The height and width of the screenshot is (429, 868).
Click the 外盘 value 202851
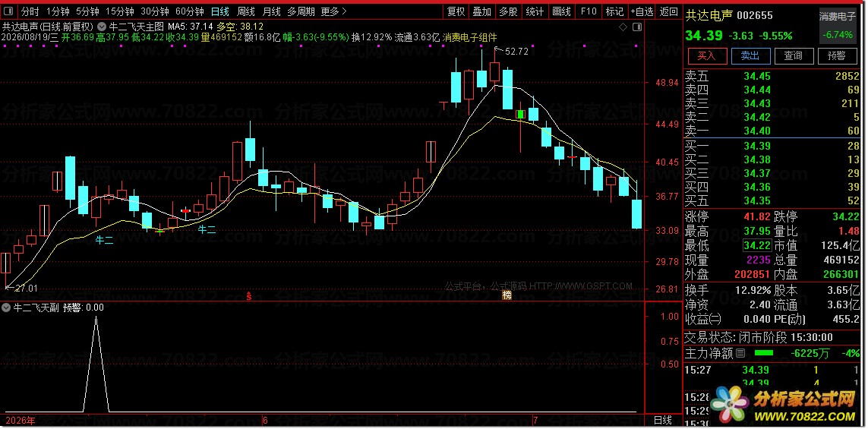point(753,274)
